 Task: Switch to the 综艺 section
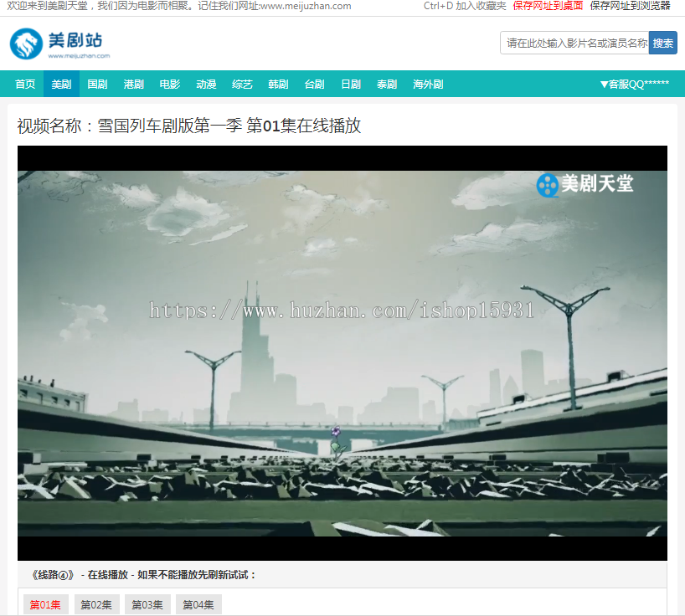pyautogui.click(x=243, y=84)
